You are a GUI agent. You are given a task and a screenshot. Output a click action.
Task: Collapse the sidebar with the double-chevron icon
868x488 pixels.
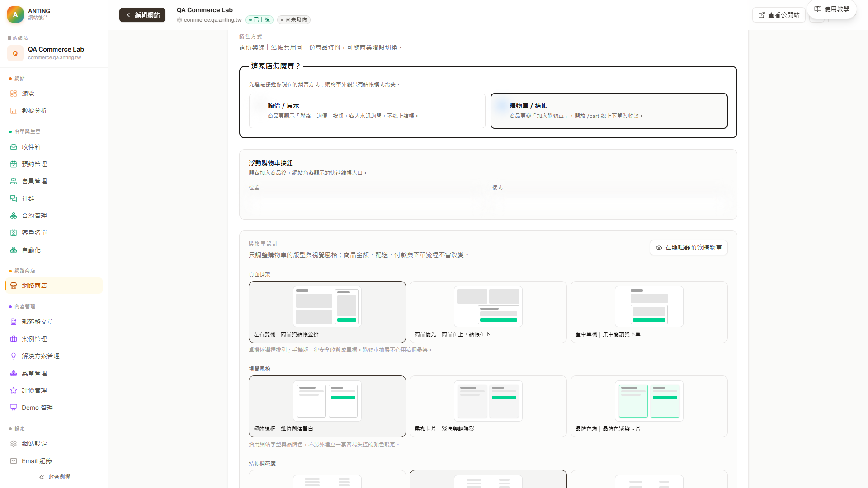[x=42, y=477]
